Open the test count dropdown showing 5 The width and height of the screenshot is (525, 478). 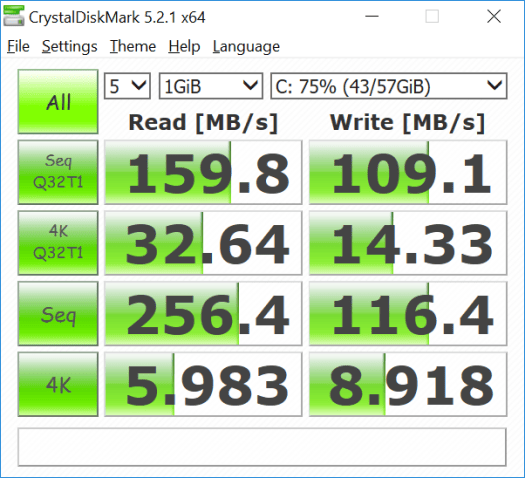click(x=127, y=86)
